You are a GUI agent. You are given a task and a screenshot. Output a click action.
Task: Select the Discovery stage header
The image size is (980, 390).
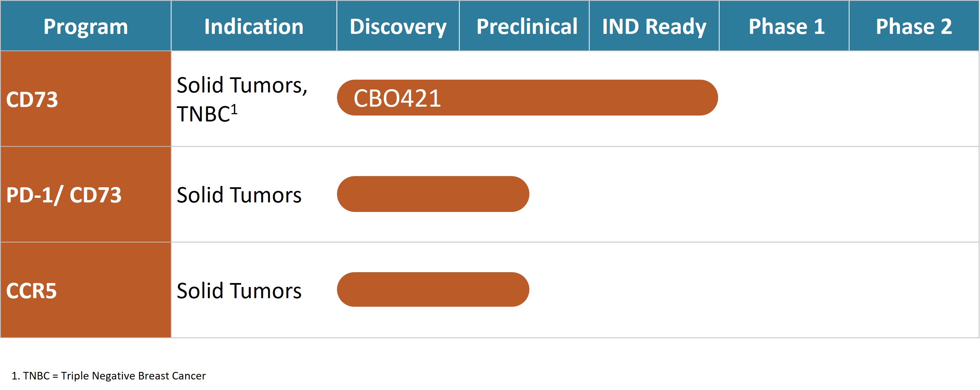[398, 26]
